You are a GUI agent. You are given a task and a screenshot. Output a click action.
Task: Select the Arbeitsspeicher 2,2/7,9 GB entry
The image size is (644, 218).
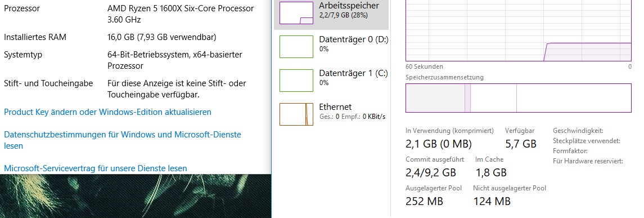331,15
